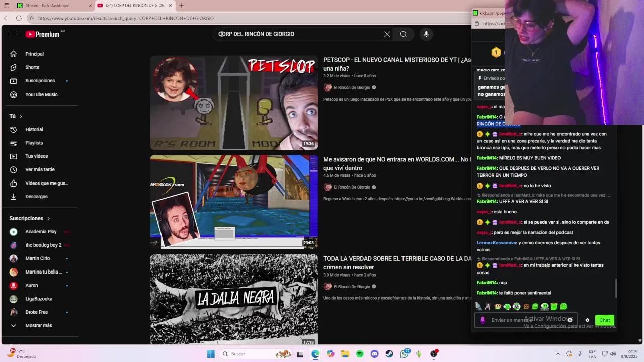
Task: Click the purple microphone in chat input
Action: pyautogui.click(x=482, y=320)
